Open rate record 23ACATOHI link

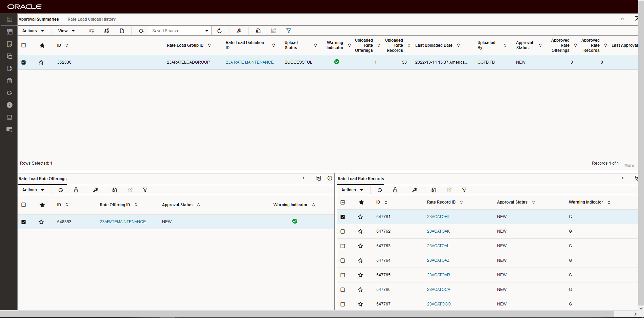tap(438, 217)
